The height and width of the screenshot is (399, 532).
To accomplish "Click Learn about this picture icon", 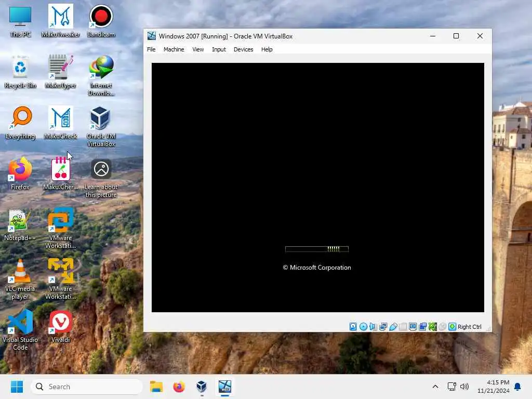I will click(101, 178).
